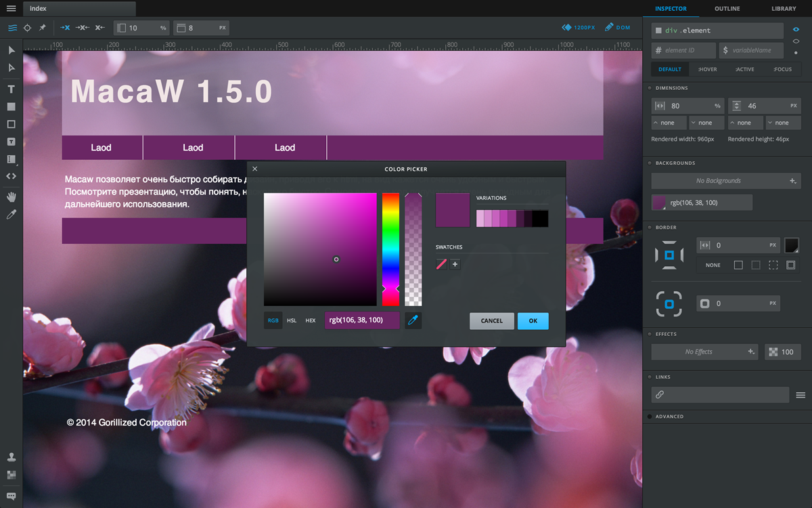Screen dimensions: 812x508
Task: Select the X-with-left-arrow alignment icon
Action: pos(100,28)
